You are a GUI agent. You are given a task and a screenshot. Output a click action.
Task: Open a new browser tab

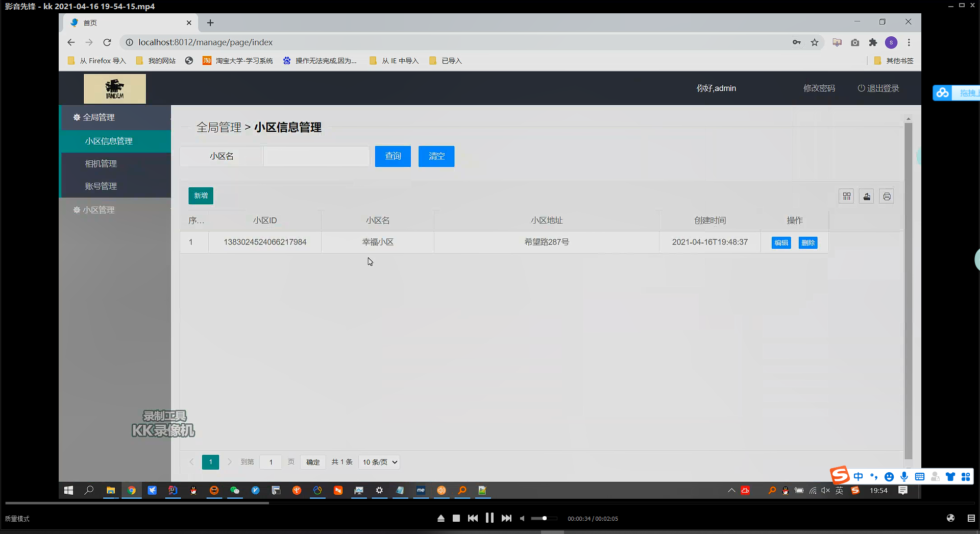[210, 22]
